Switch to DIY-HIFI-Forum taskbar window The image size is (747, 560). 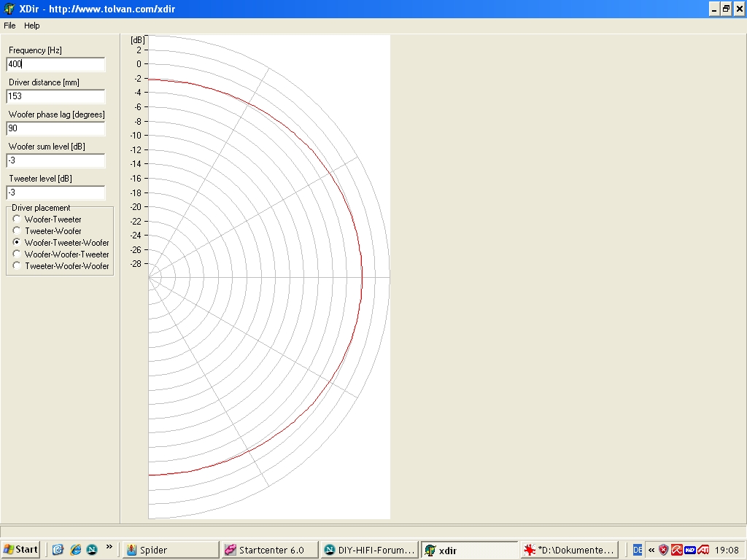[x=369, y=550]
